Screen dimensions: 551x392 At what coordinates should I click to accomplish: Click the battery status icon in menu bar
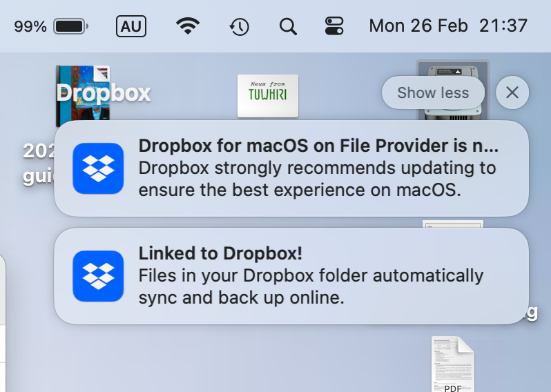(70, 26)
